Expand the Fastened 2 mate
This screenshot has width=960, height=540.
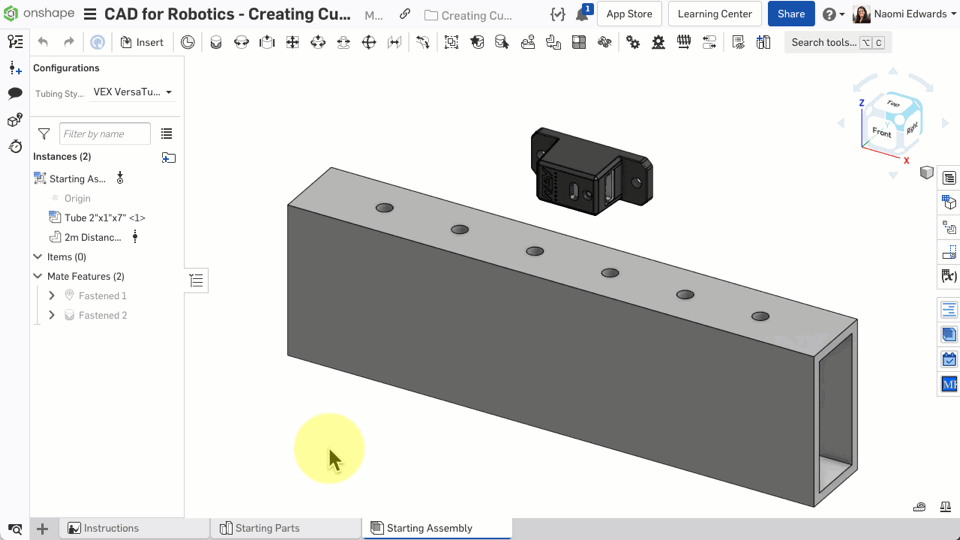point(51,315)
